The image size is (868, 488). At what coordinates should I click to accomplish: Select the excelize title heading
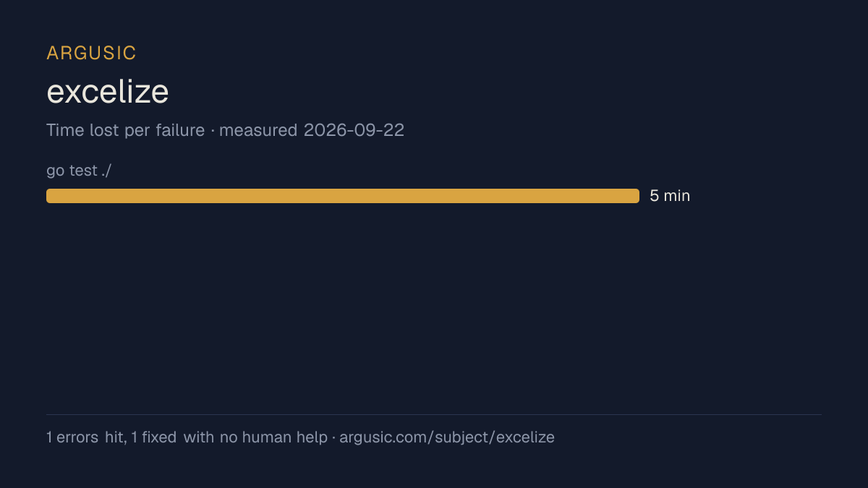coord(108,92)
